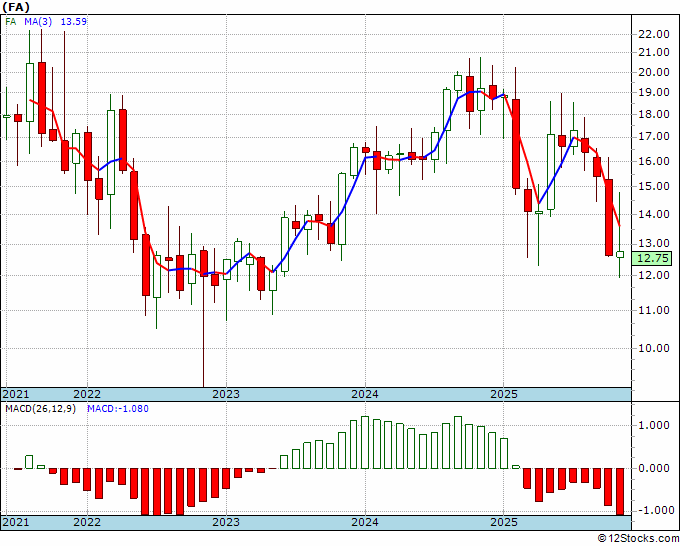Click the last red MACD histogram bar
Viewport: 680px width, 546px height.
(620, 492)
